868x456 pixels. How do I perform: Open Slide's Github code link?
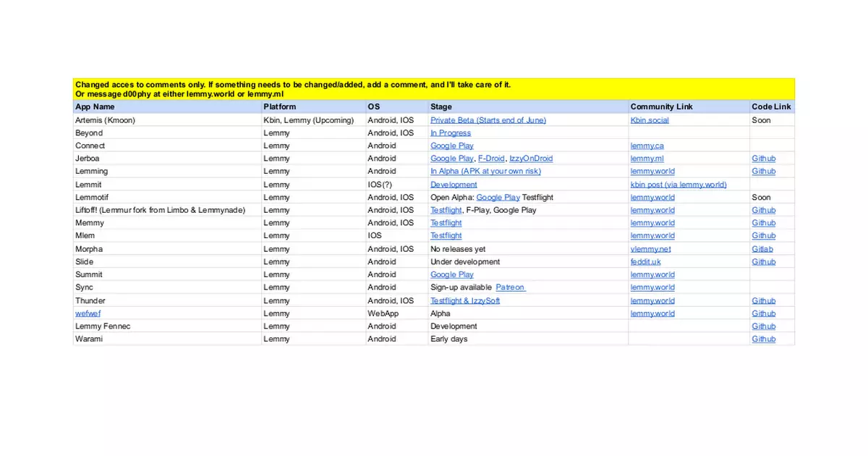click(x=763, y=261)
